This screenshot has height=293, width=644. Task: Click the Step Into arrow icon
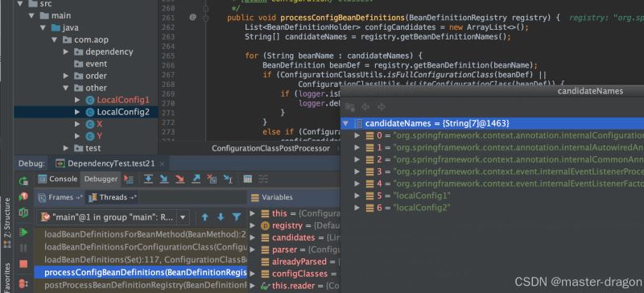164,179
